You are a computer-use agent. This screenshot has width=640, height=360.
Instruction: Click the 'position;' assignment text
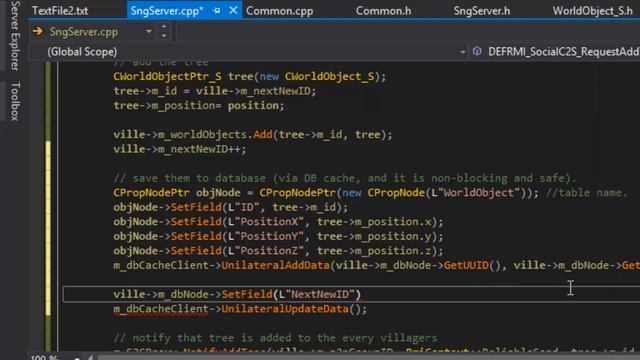pos(256,105)
